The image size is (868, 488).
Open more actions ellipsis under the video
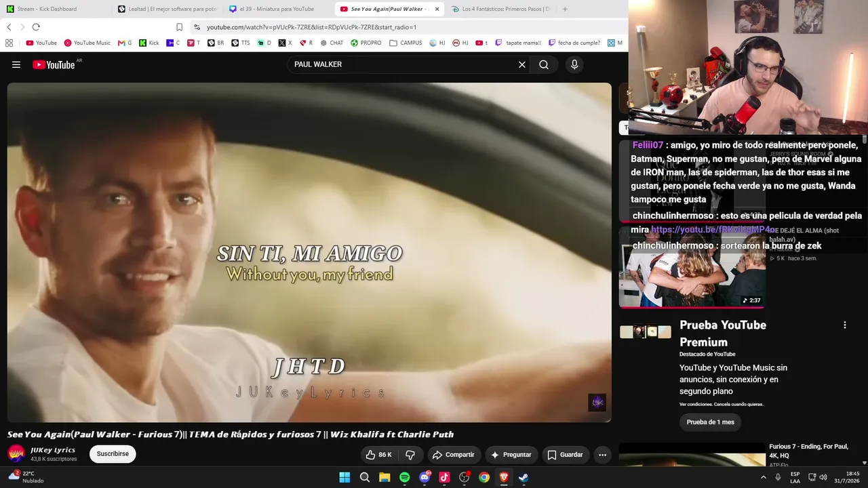tap(602, 455)
